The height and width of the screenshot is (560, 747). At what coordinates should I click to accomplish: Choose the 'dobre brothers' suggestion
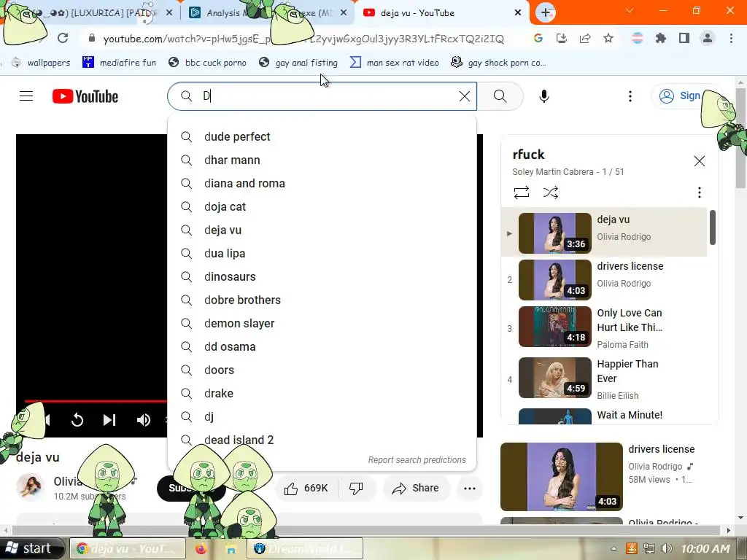(322, 300)
